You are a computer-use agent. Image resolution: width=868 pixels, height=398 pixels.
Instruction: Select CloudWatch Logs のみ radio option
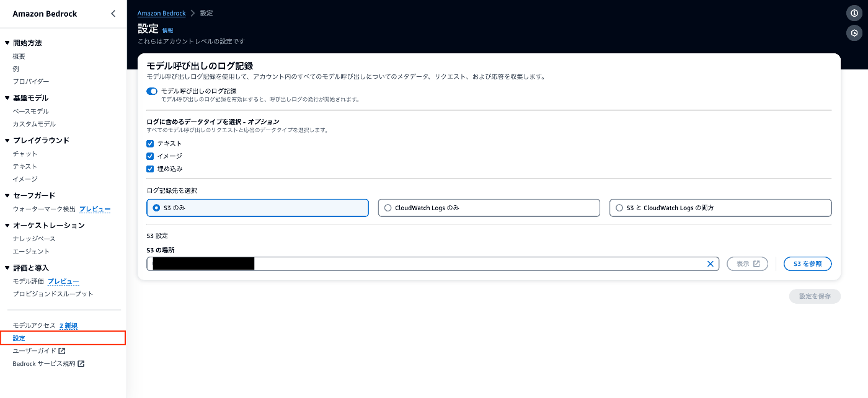[x=489, y=208]
